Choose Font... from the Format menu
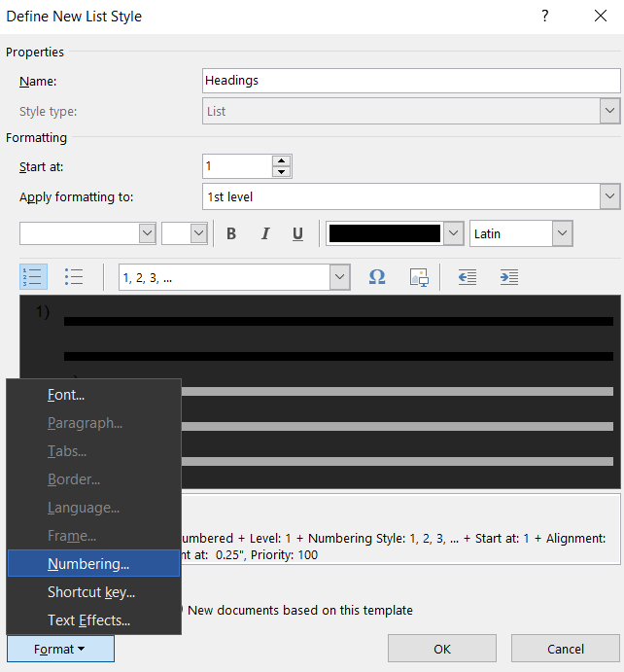Viewport: 624px width, 672px height. click(66, 395)
